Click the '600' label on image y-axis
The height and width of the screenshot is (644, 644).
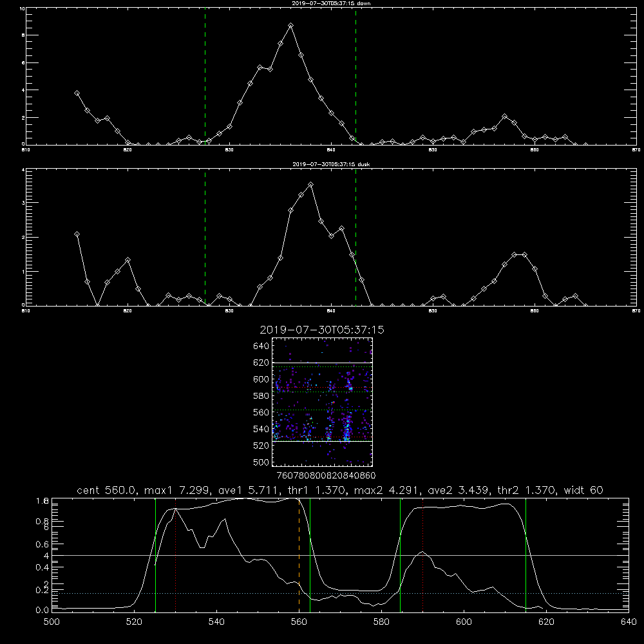[261, 379]
